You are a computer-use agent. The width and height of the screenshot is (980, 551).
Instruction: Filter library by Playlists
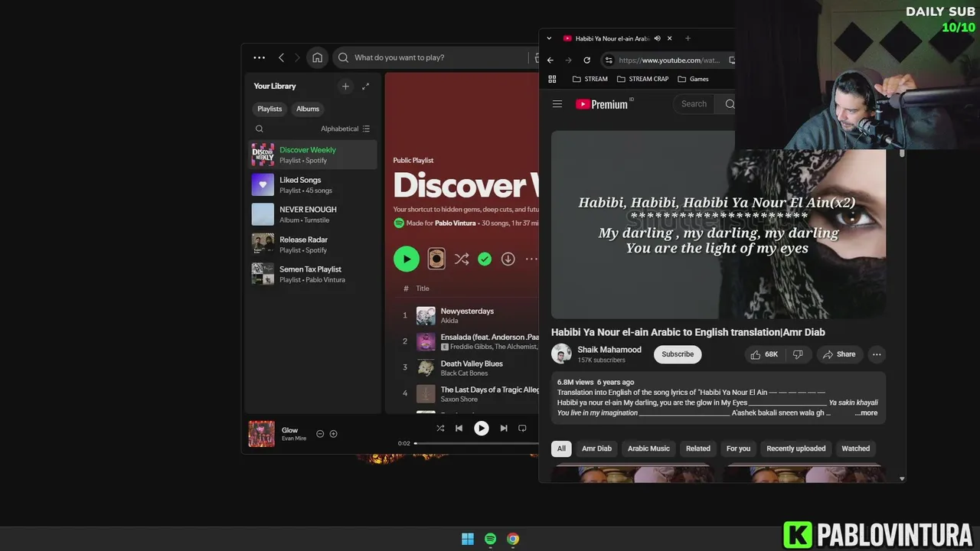[269, 109]
